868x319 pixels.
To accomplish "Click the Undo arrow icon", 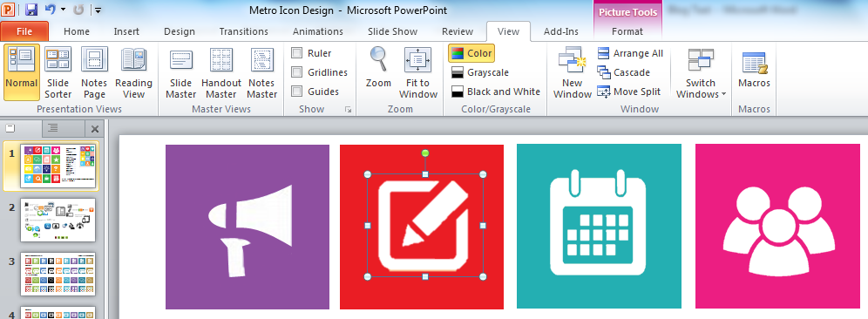I will [x=50, y=10].
